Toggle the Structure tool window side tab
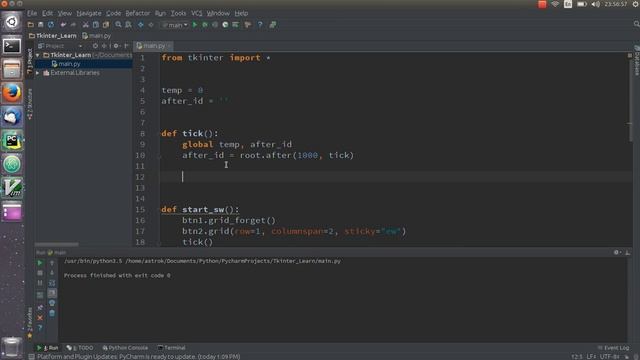The image size is (640, 360). [30, 104]
